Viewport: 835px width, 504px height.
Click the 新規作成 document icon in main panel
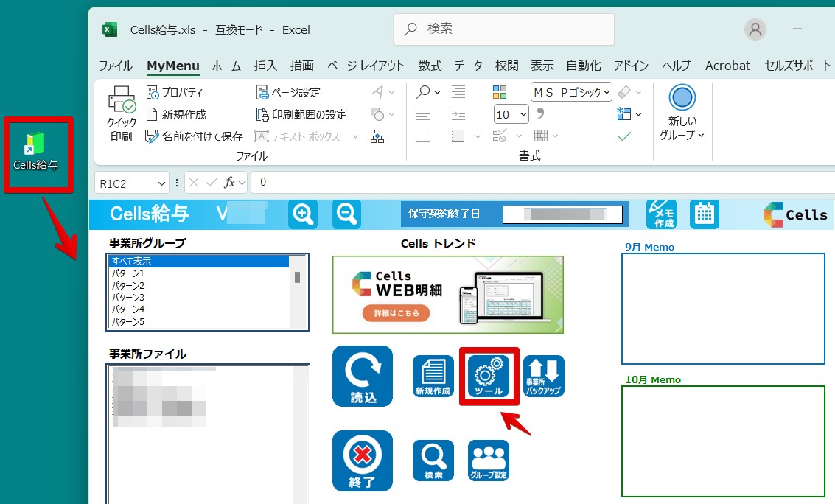coord(433,377)
